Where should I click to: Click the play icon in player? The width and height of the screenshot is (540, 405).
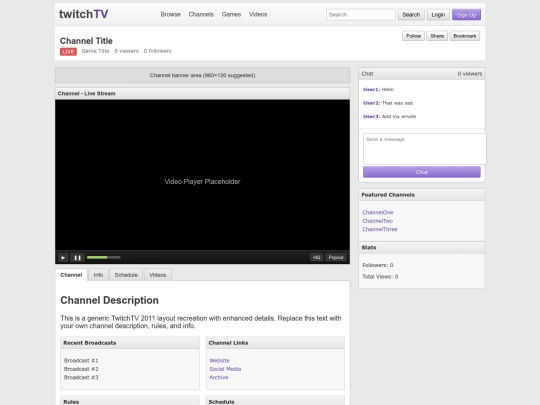(63, 257)
